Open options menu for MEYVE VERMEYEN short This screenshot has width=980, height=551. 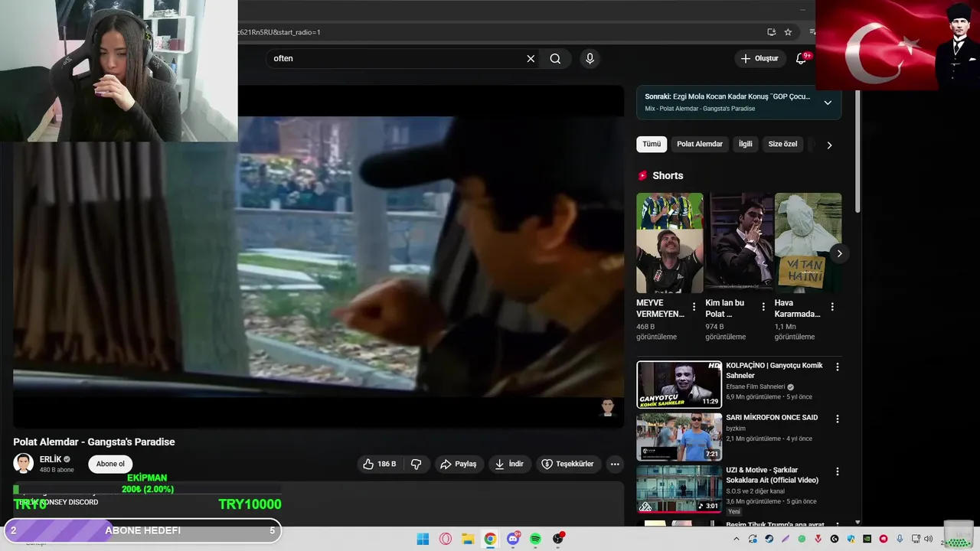point(694,307)
